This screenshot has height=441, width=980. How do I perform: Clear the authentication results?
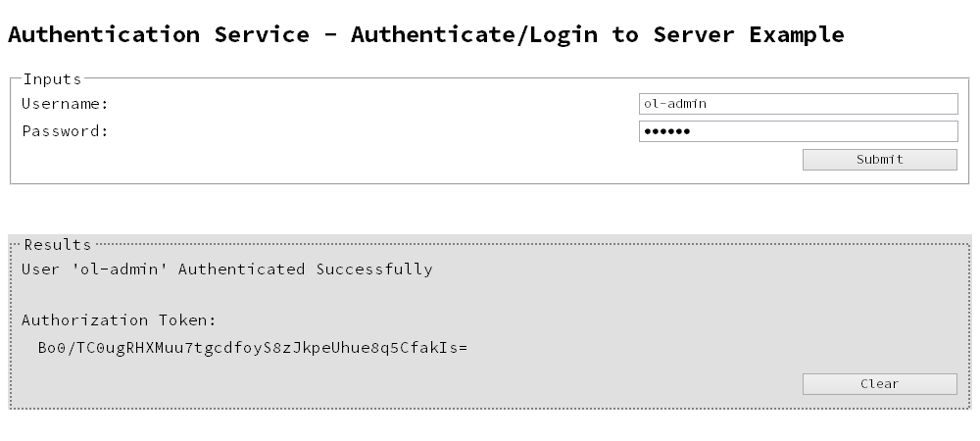pyautogui.click(x=879, y=384)
